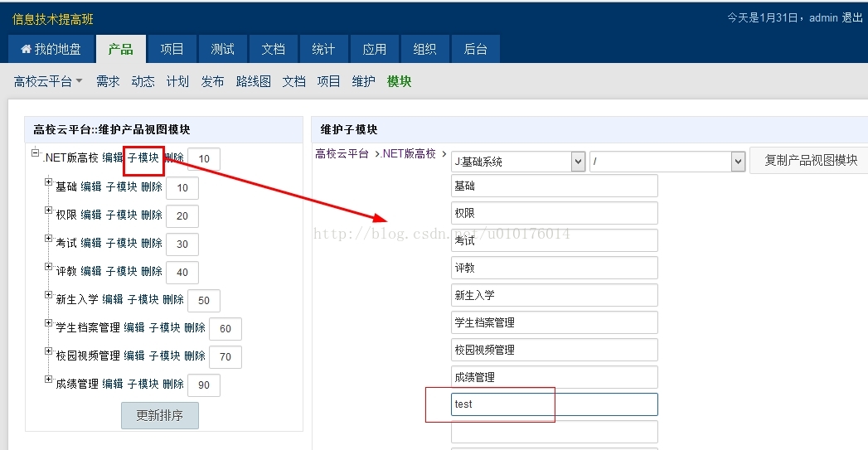Click 高校云平台 breadcrumb link
Screen dimensions: 868x450
[x=342, y=154]
